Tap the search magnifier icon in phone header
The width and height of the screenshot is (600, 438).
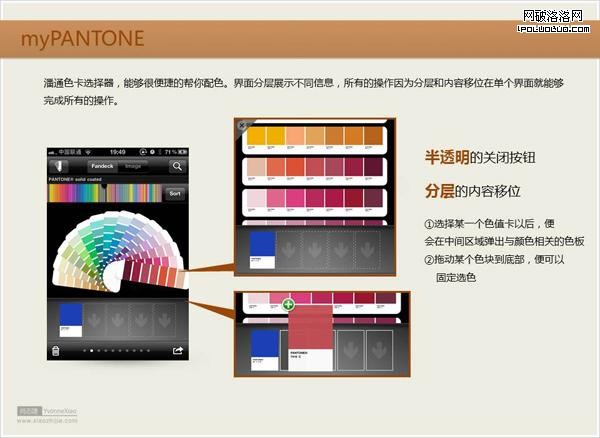(177, 166)
